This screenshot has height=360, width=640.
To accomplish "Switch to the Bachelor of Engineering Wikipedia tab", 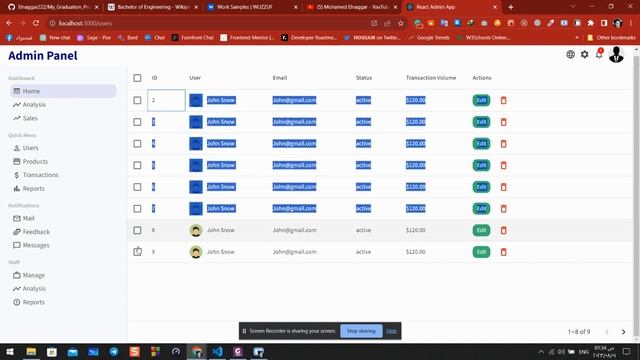I will [x=152, y=7].
